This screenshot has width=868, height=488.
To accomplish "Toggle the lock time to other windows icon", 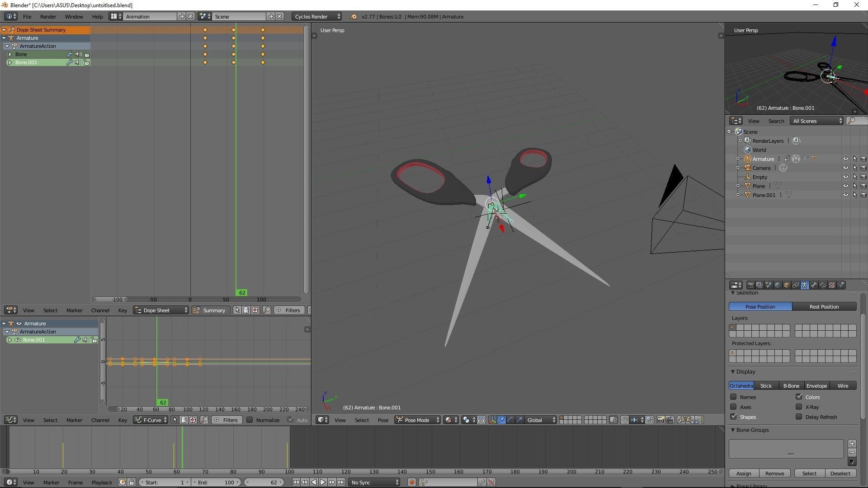I will tap(132, 482).
